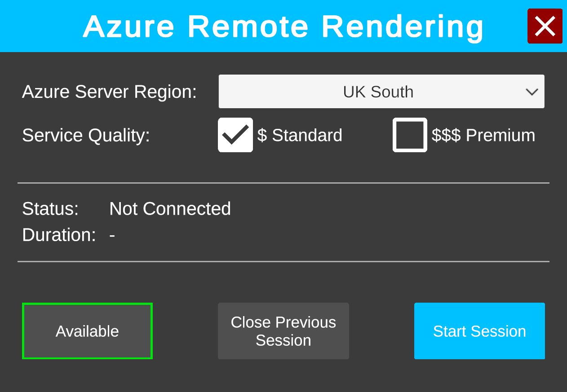Enable the $$$ Premium checkbox

410,135
